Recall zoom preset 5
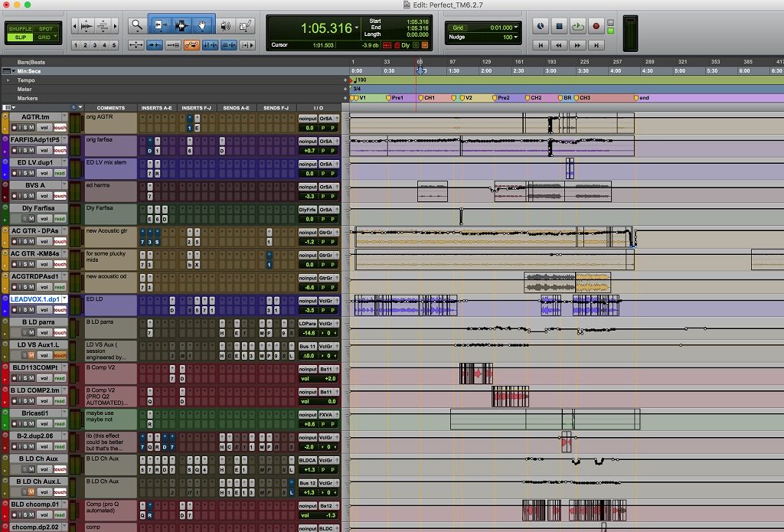This screenshot has width=784, height=532. [x=114, y=45]
